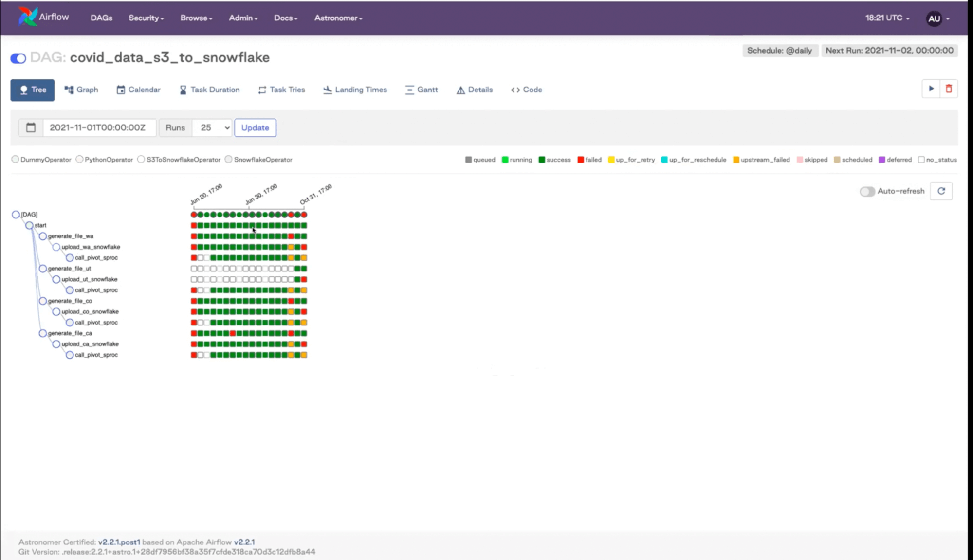Pause the covid_data_s3_to_snowflake DAG toggle
This screenshot has height=560, width=973.
click(x=18, y=58)
